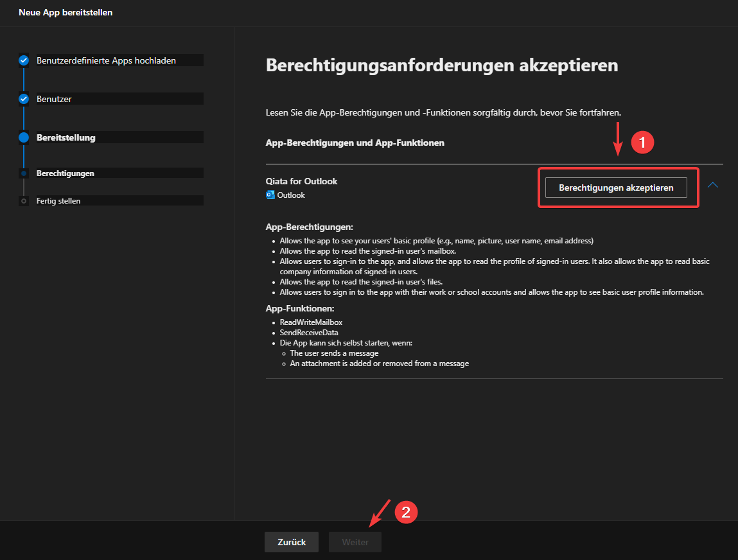Click the small dot marker beside Berechtigungen
The image size is (738, 560).
click(24, 173)
